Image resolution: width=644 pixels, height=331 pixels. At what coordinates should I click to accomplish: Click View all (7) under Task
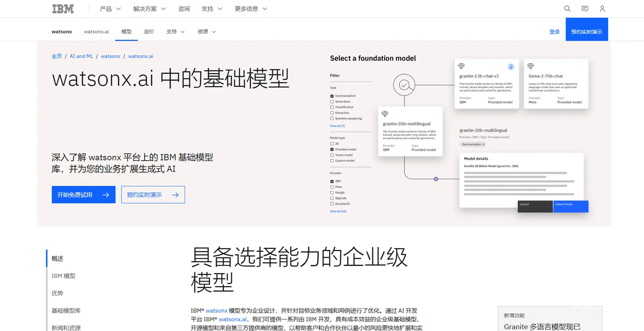coord(337,126)
